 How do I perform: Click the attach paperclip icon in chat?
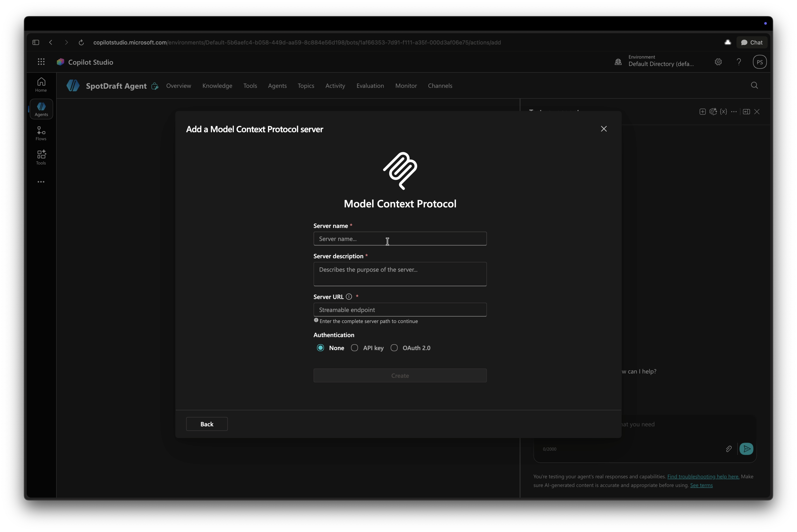tap(728, 449)
